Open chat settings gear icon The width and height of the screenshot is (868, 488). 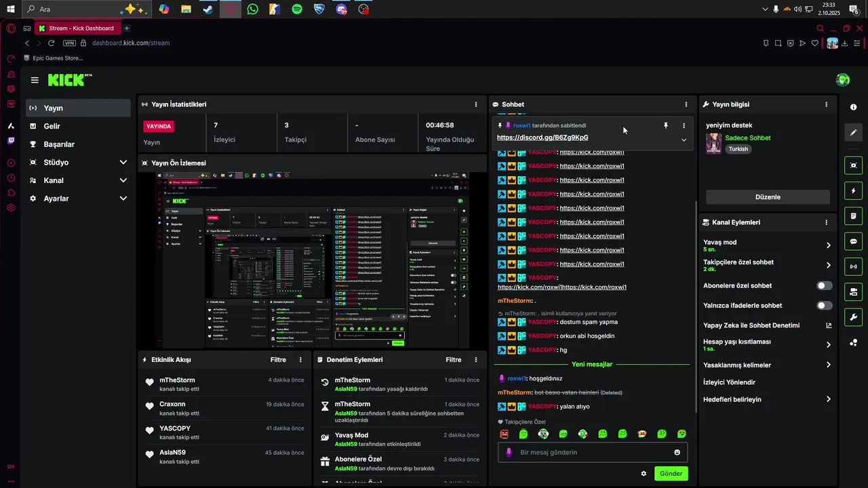[x=644, y=474]
